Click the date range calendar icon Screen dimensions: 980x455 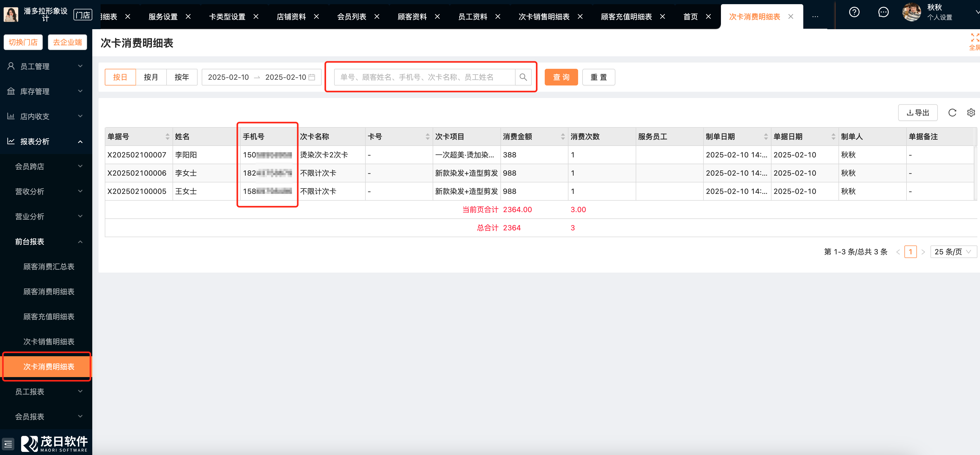311,77
